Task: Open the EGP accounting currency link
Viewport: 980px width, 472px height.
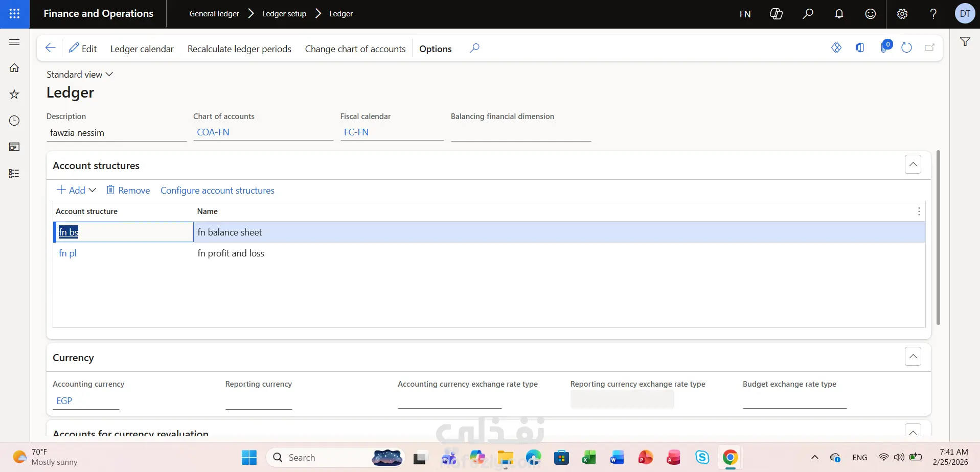Action: 64,401
